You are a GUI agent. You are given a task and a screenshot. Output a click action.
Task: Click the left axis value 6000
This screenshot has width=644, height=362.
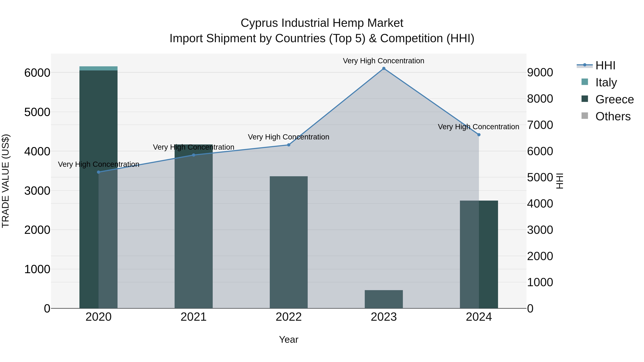tap(37, 73)
